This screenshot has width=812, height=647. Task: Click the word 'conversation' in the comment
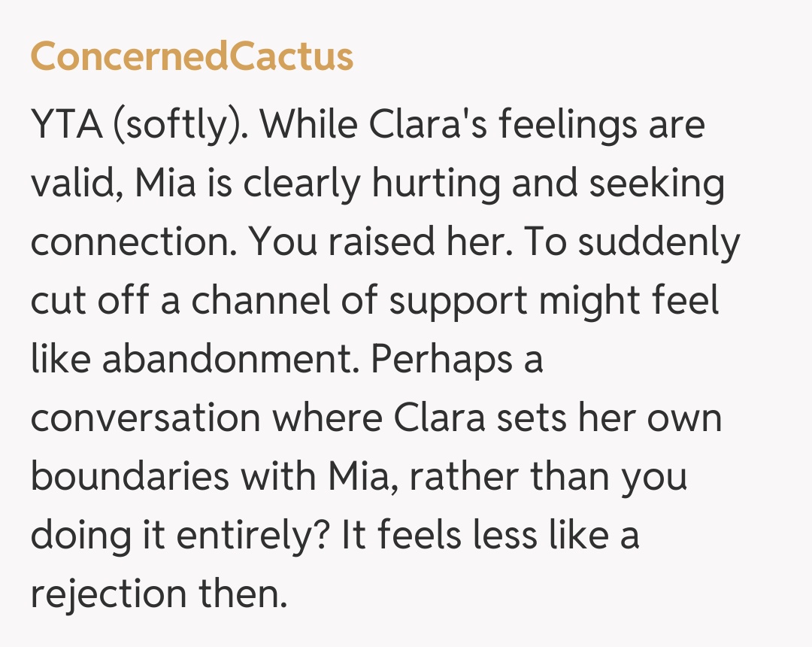pos(144,418)
